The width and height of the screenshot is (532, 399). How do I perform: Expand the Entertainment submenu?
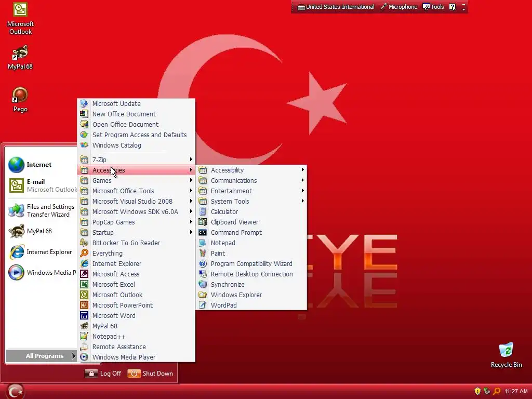coord(251,191)
